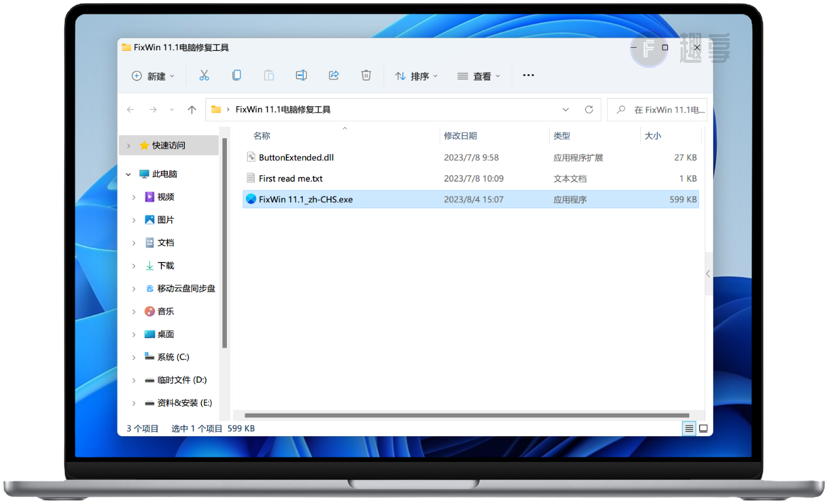Image resolution: width=827 pixels, height=504 pixels.
Task: Click the Rename icon in toolbar
Action: pos(301,75)
